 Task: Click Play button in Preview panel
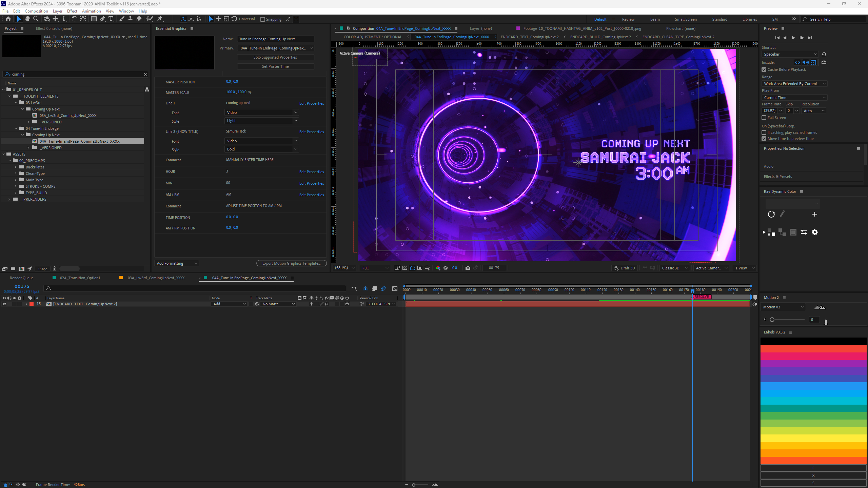793,38
